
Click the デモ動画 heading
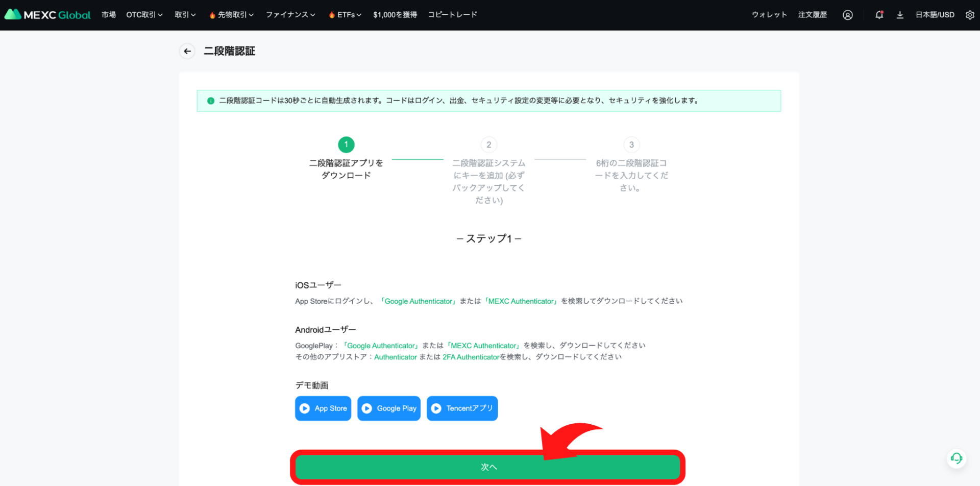click(x=311, y=385)
